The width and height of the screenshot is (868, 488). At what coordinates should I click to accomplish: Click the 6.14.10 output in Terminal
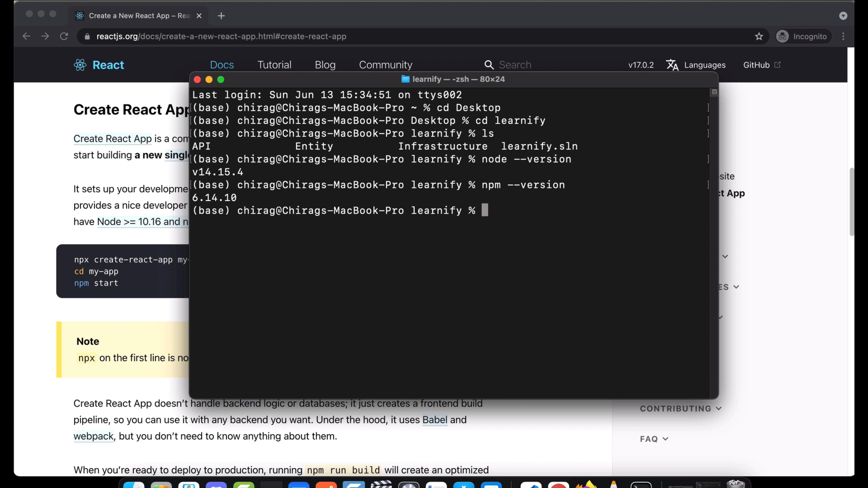click(214, 198)
